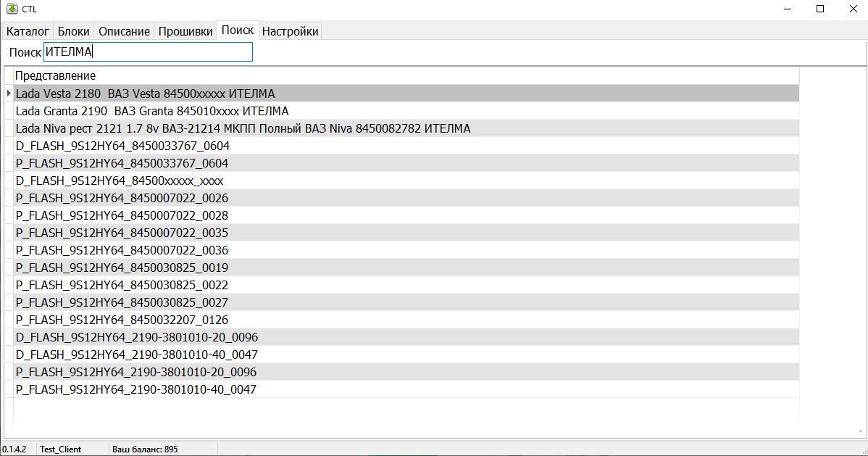Minimize the CTL window
Image resolution: width=868 pixels, height=456 pixels.
(x=788, y=9)
